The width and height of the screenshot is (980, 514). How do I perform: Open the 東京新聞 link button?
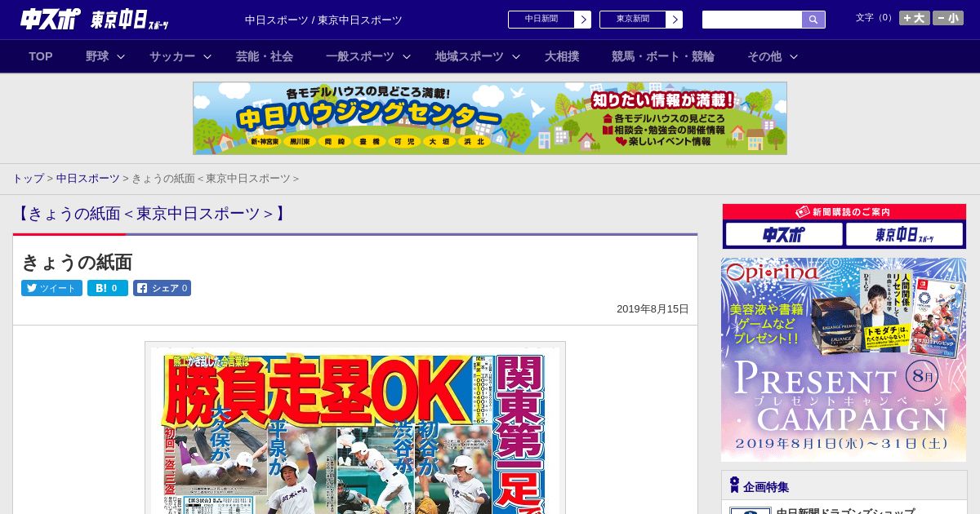tap(633, 20)
